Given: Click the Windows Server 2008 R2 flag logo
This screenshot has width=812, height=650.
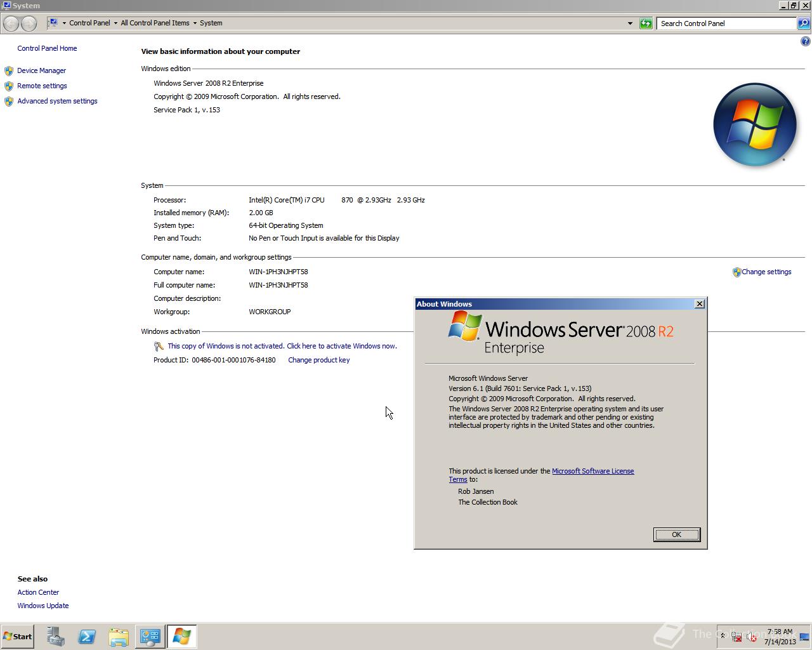Looking at the screenshot, I should click(x=465, y=327).
